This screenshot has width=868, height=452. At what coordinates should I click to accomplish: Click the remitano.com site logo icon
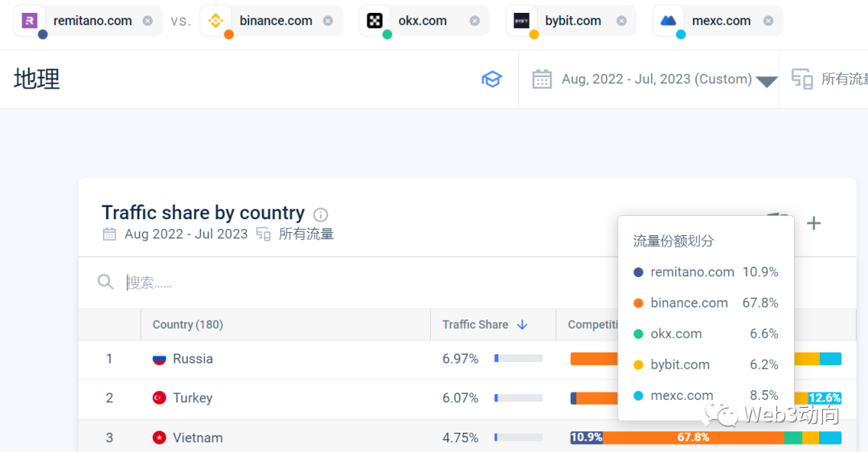tap(30, 21)
